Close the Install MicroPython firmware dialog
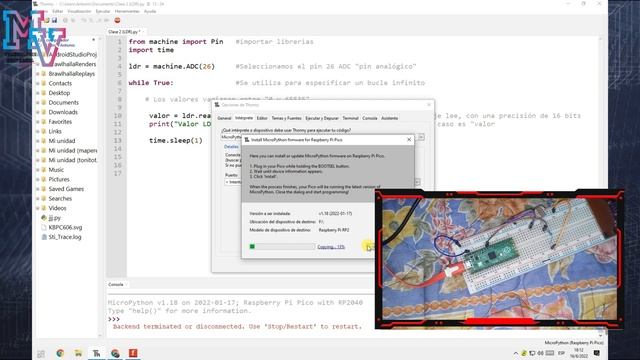The image size is (640, 360). pos(409,140)
